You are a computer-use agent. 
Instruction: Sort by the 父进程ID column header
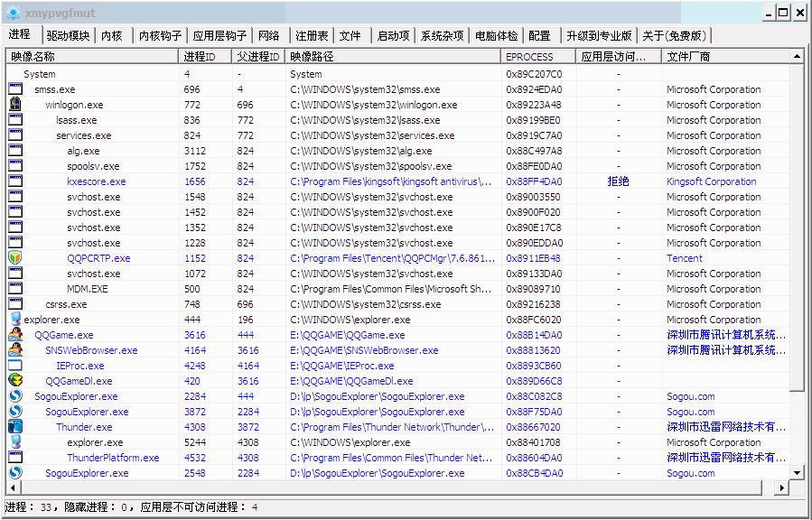[x=258, y=56]
